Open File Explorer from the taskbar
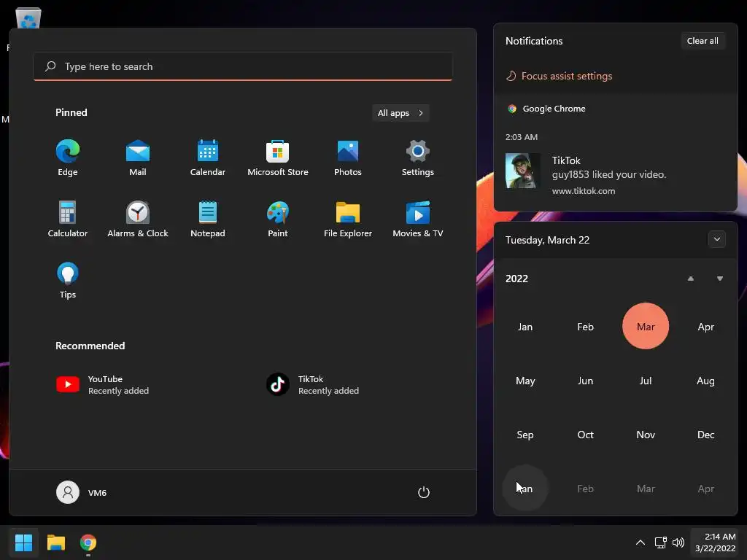Image resolution: width=747 pixels, height=560 pixels. [x=55, y=542]
